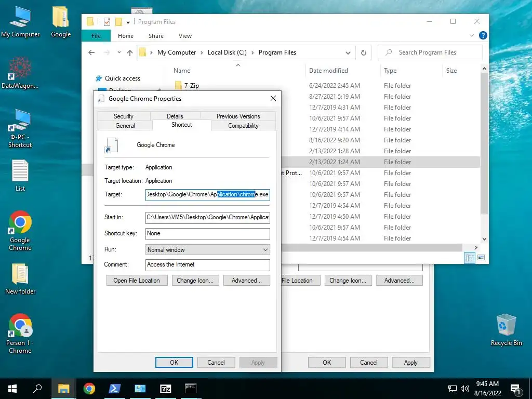
Task: Click Advanced in the background properties dialog
Action: pyautogui.click(x=400, y=281)
